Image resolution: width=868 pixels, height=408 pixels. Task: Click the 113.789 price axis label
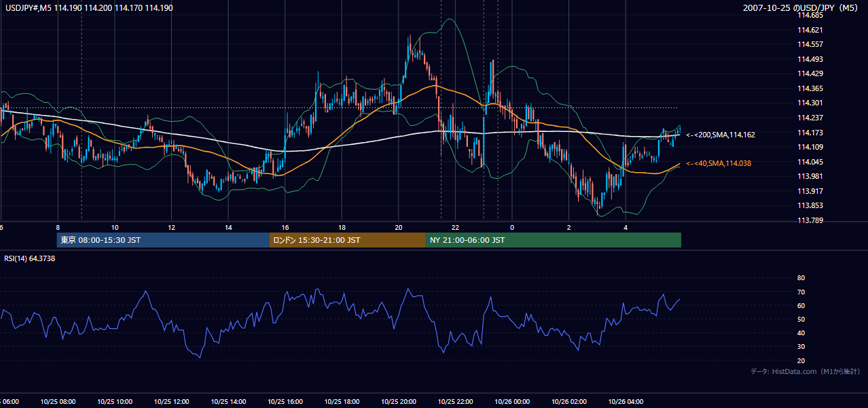tap(810, 220)
